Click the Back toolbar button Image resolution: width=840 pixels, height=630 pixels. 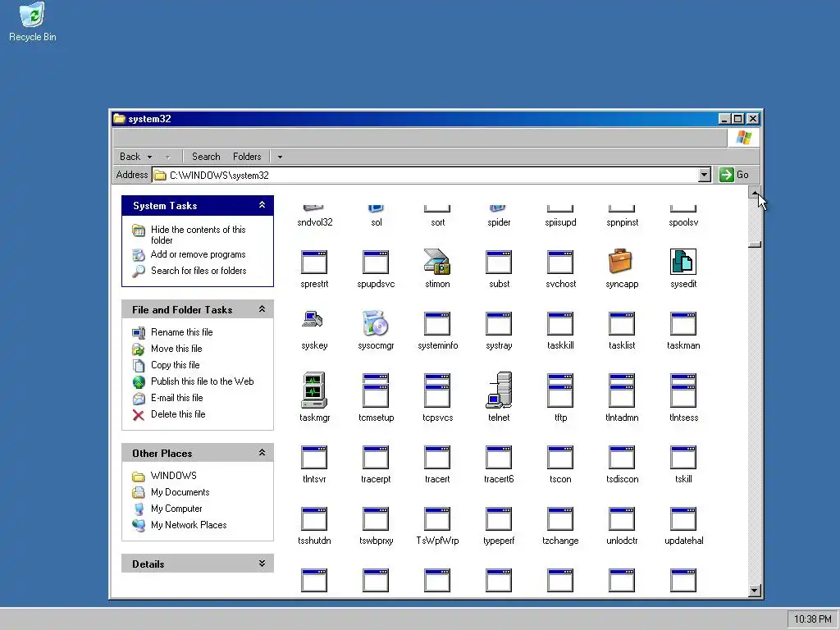[130, 157]
